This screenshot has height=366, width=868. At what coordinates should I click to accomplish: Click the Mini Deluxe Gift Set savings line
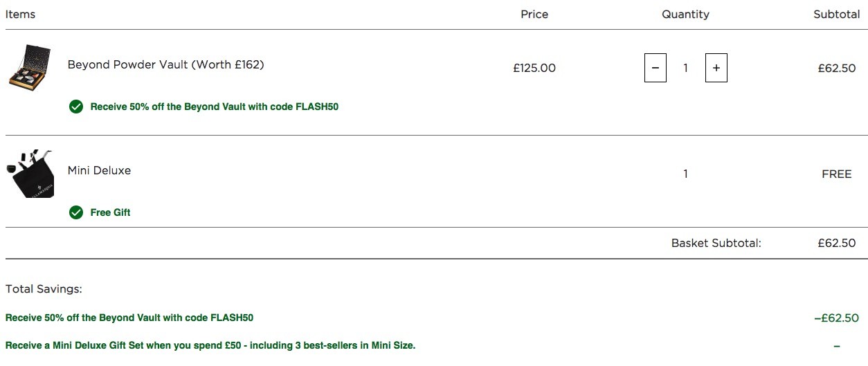(210, 345)
